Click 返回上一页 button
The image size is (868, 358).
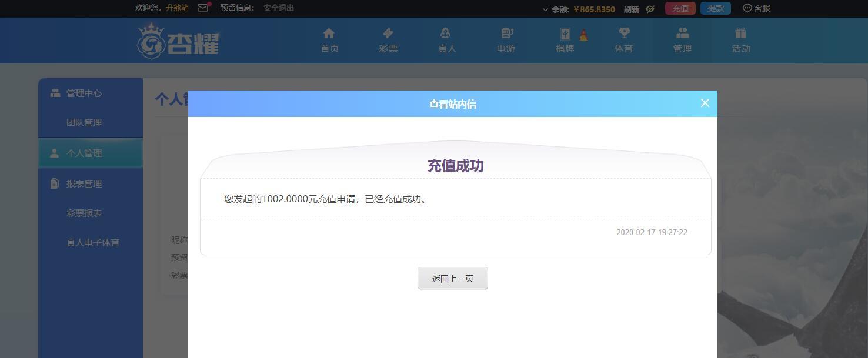[x=453, y=278]
